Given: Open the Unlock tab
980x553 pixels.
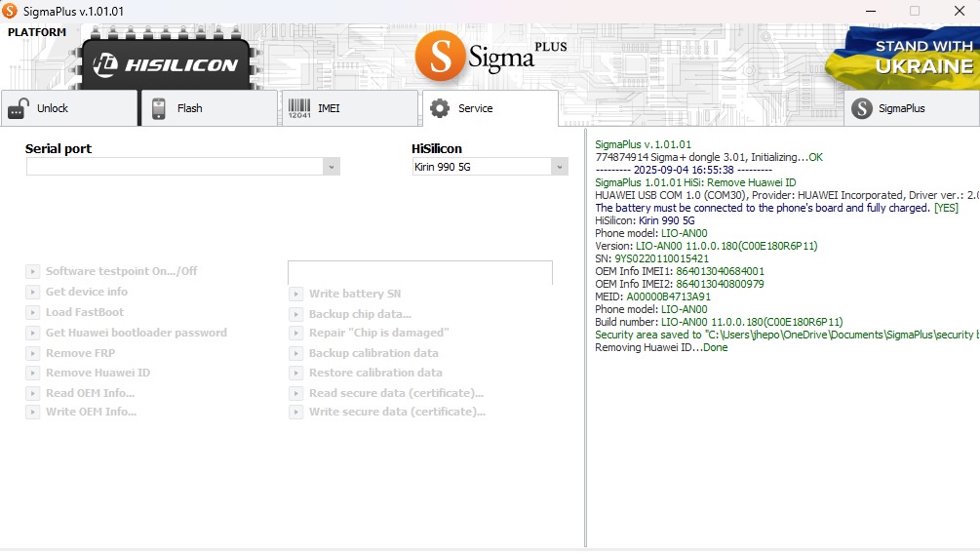Looking at the screenshot, I should tap(69, 108).
